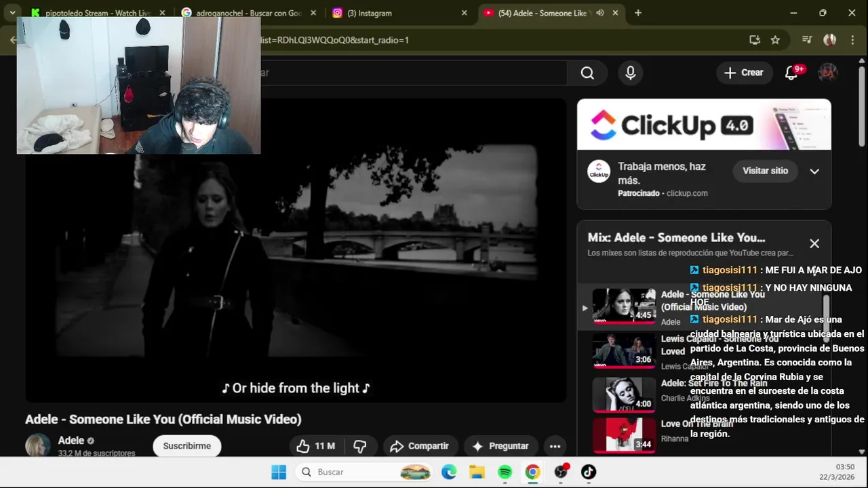
Task: Click the page scrollbar down arrow
Action: point(862,452)
